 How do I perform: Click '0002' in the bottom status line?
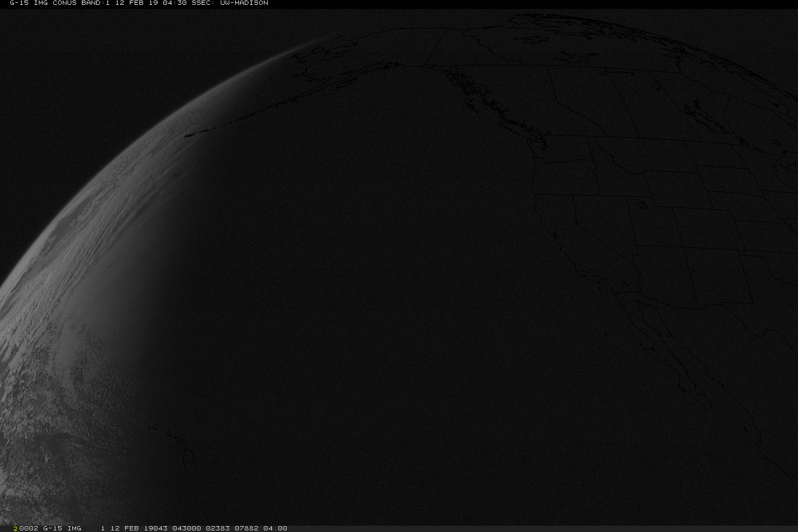coord(28,528)
